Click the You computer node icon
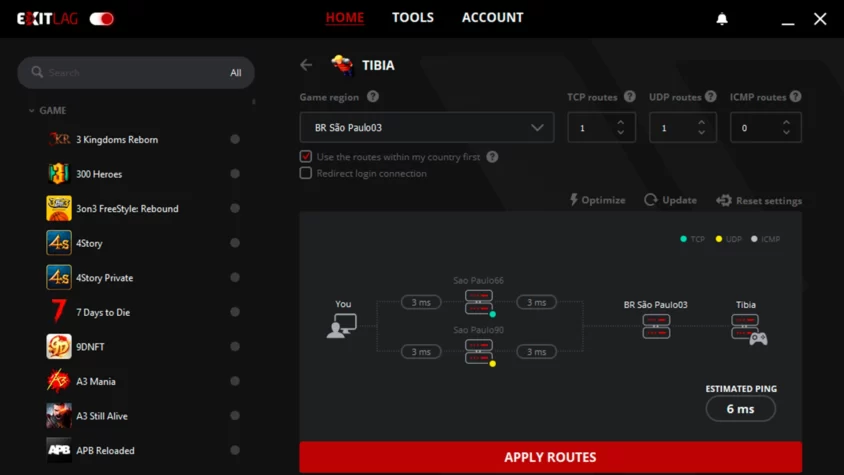844x475 pixels. coord(342,326)
